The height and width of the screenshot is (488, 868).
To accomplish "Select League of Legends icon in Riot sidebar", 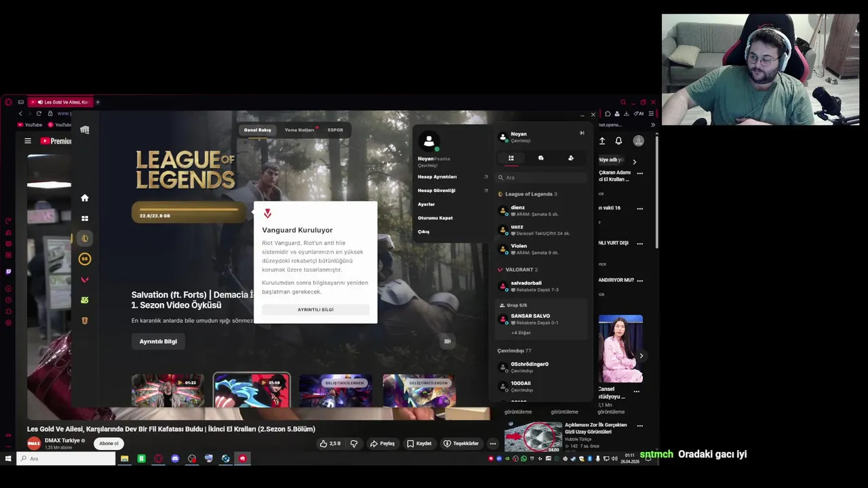I will tap(85, 239).
